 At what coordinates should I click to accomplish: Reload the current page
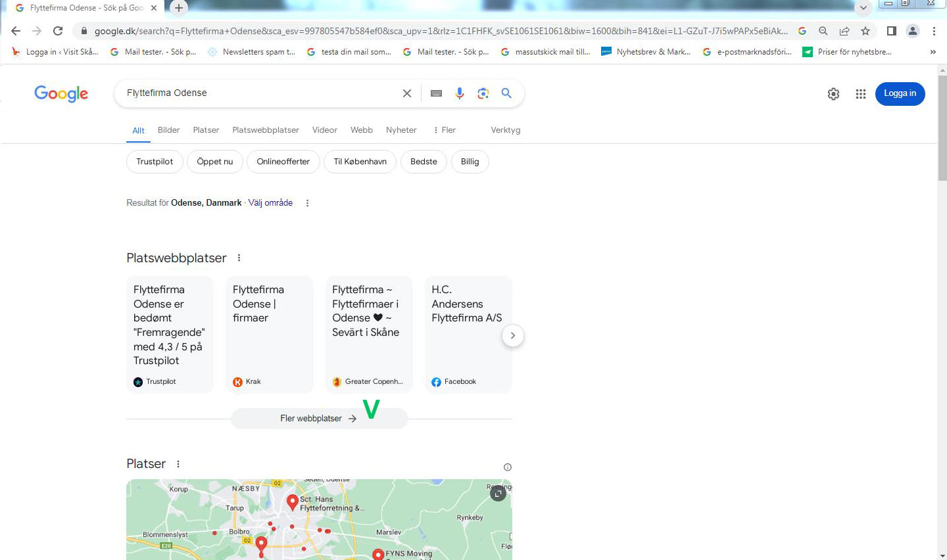click(58, 31)
